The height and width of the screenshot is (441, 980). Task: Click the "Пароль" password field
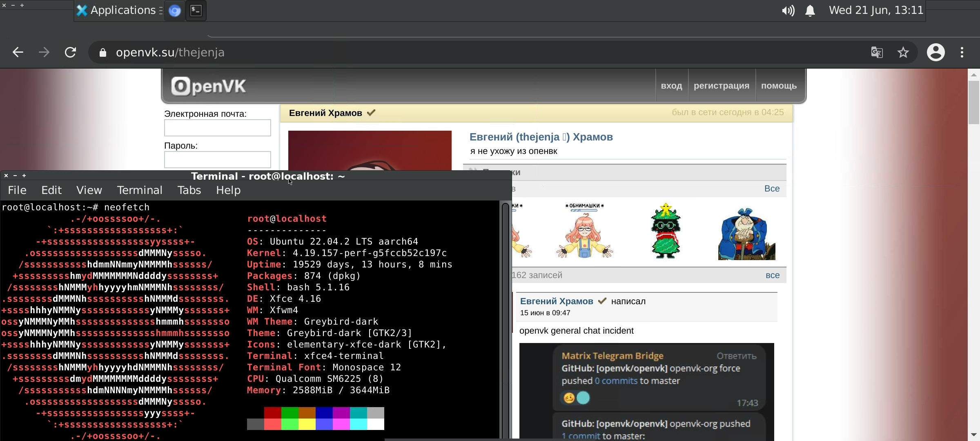[217, 160]
